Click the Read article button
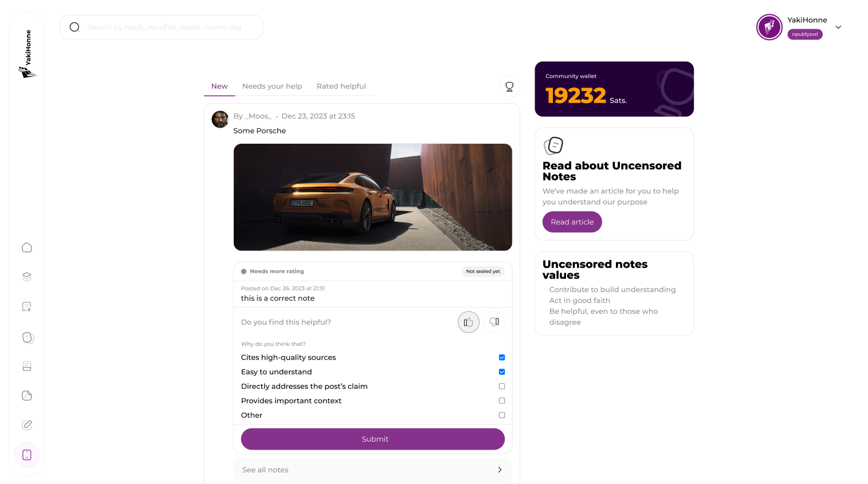Viewport: 868px width, 484px height. pyautogui.click(x=572, y=222)
